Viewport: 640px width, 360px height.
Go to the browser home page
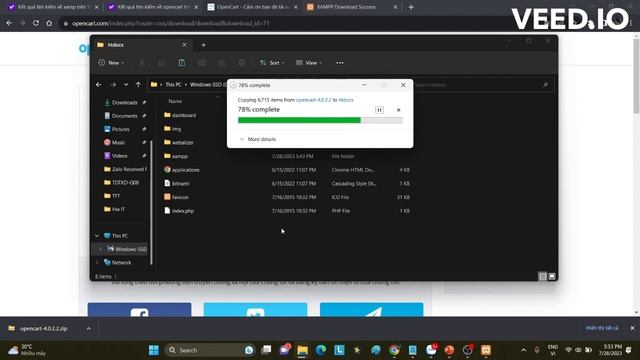[x=49, y=23]
